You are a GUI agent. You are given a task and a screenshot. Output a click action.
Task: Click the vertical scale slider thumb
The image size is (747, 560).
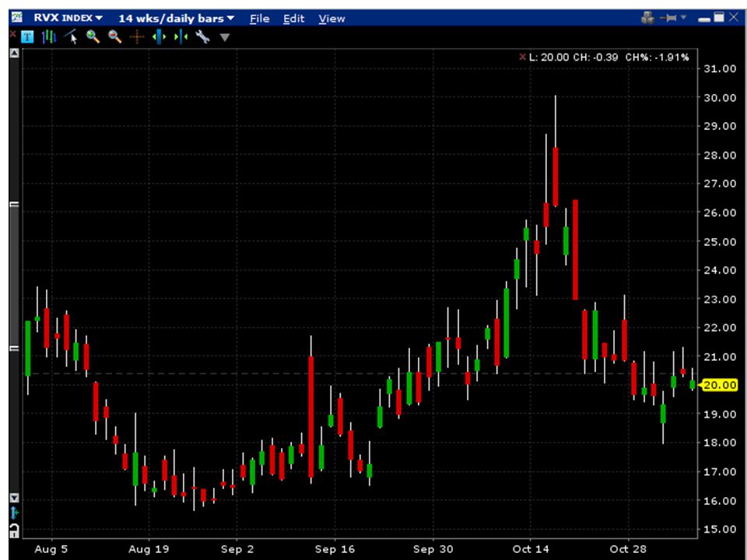tap(14, 276)
